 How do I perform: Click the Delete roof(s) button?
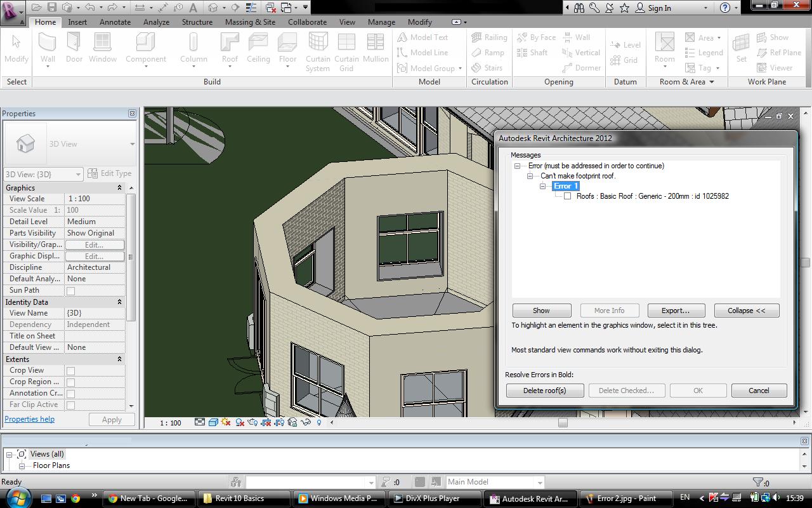[544, 391]
